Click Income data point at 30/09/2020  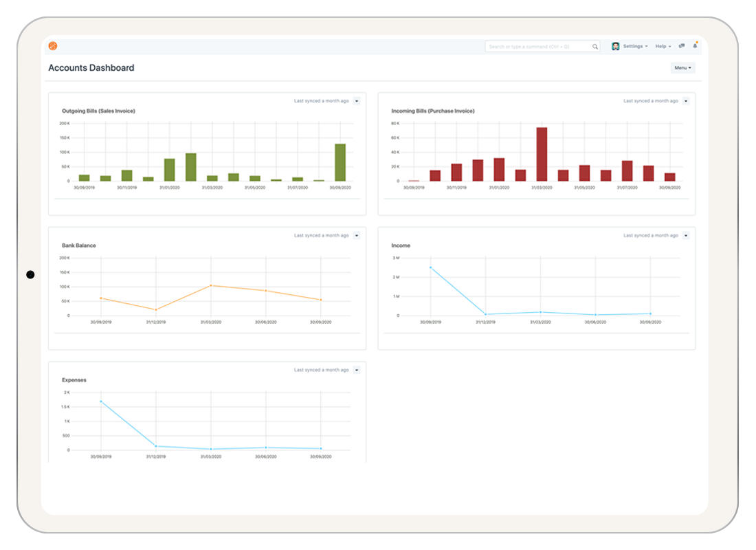(x=650, y=314)
